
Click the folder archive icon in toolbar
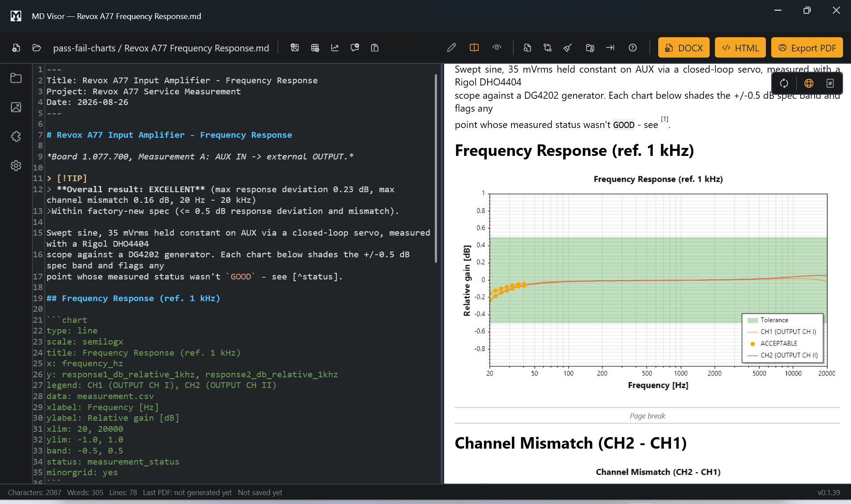[x=590, y=48]
